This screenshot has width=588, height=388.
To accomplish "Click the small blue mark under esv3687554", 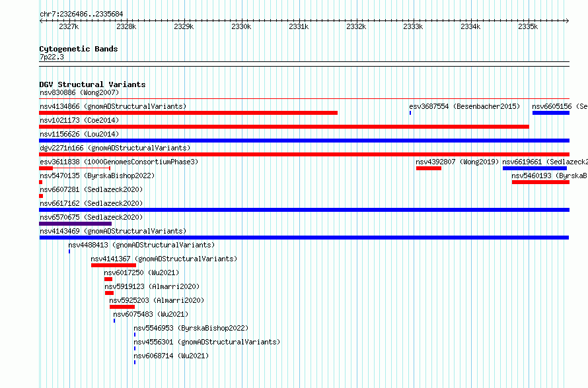I will (x=410, y=113).
